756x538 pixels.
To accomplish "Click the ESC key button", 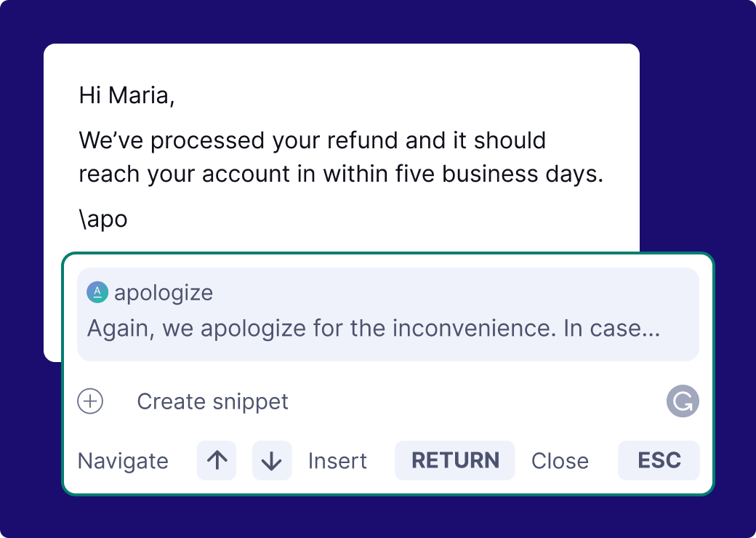I will pyautogui.click(x=659, y=460).
